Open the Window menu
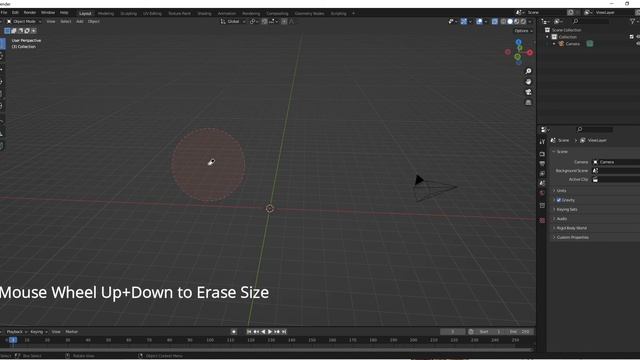Viewport: 640px width, 360px height. [x=48, y=13]
